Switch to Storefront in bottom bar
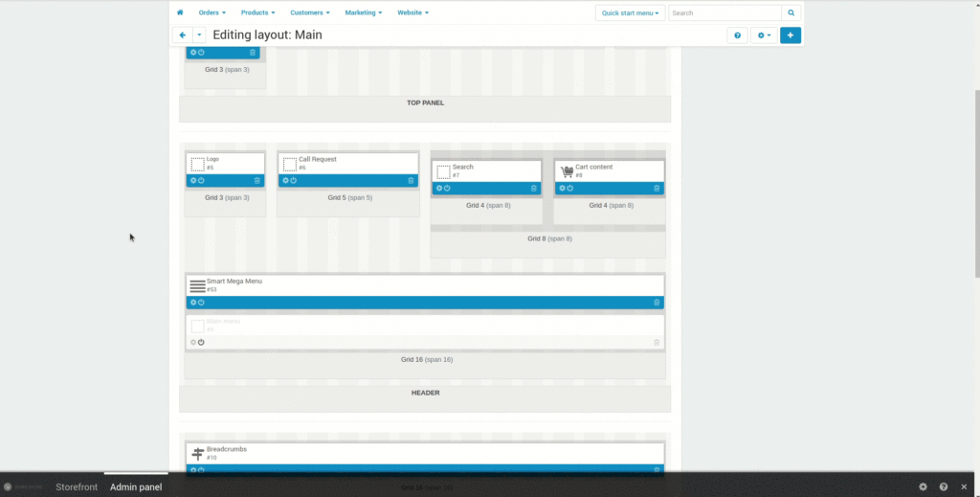Screen dimensions: 980x497 point(77,486)
